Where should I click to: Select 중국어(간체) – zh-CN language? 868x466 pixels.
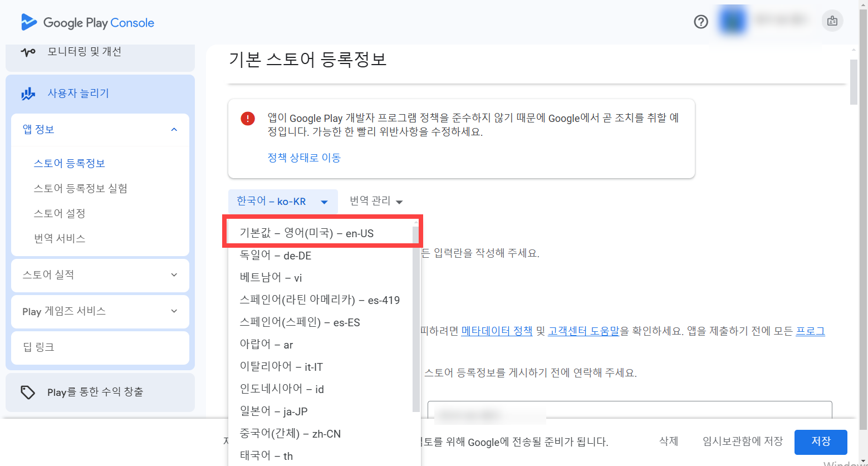click(x=321, y=434)
